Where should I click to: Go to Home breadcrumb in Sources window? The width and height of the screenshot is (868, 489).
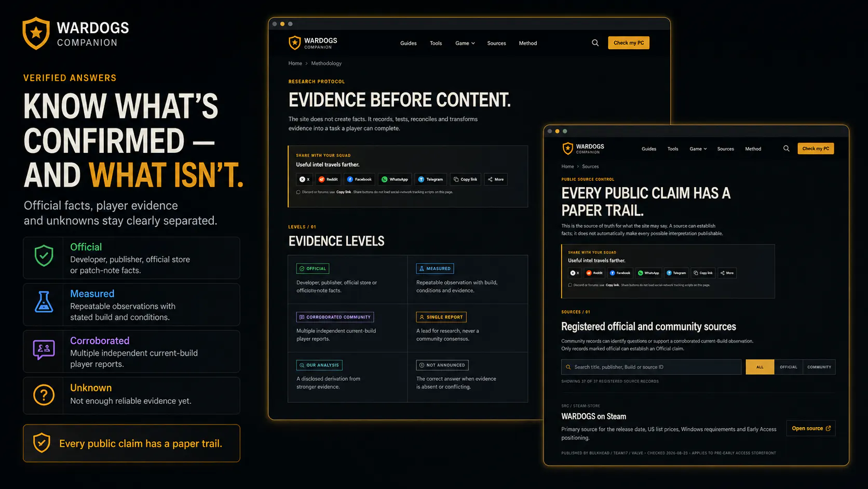click(567, 167)
